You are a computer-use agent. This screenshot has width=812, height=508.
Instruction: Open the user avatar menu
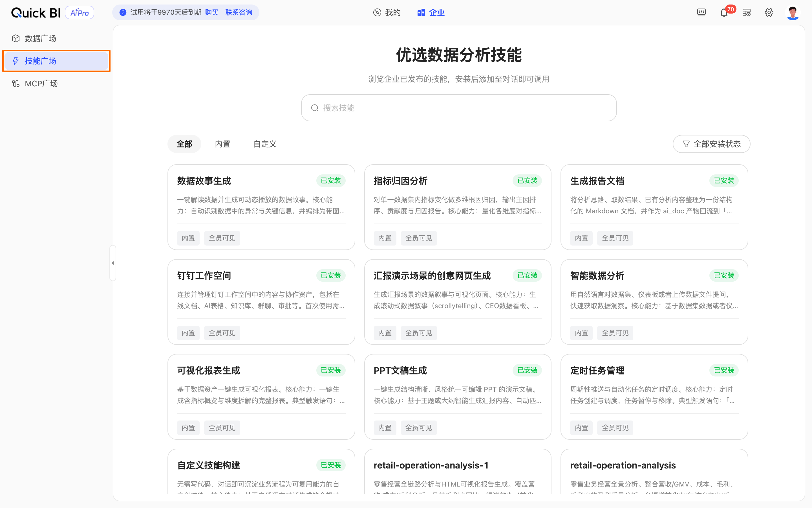[x=793, y=13]
